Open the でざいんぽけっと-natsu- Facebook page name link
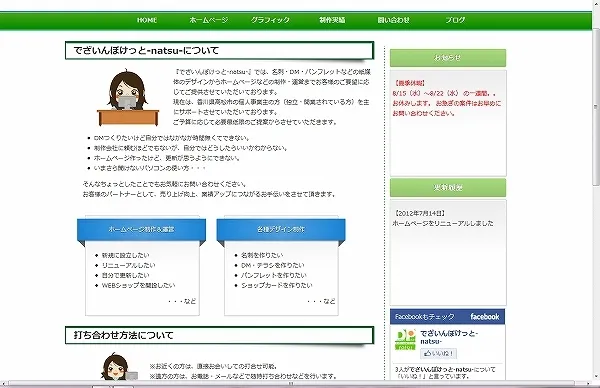 [x=449, y=337]
